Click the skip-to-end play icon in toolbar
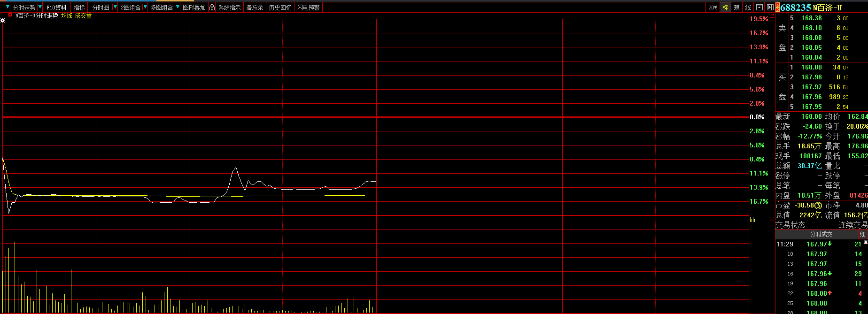 pyautogui.click(x=770, y=8)
